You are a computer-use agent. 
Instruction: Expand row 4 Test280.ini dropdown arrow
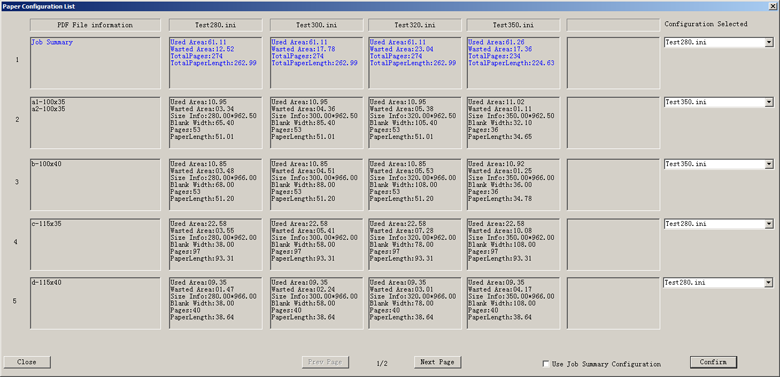point(769,224)
